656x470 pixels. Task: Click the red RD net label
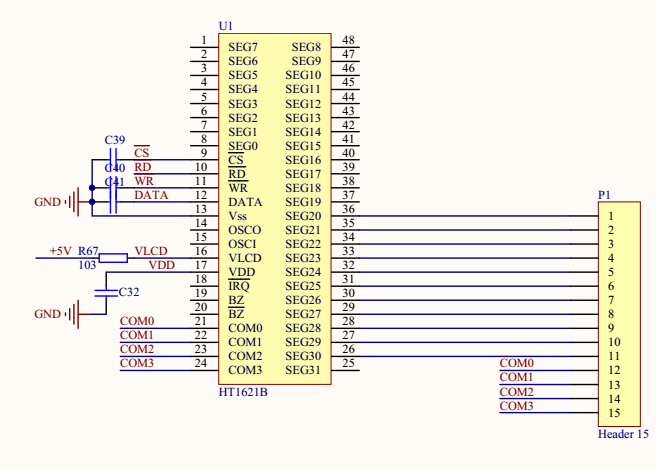(143, 167)
